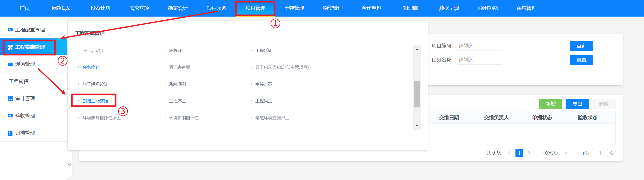
Task: Select page 1 in pagination
Action: [x=519, y=153]
